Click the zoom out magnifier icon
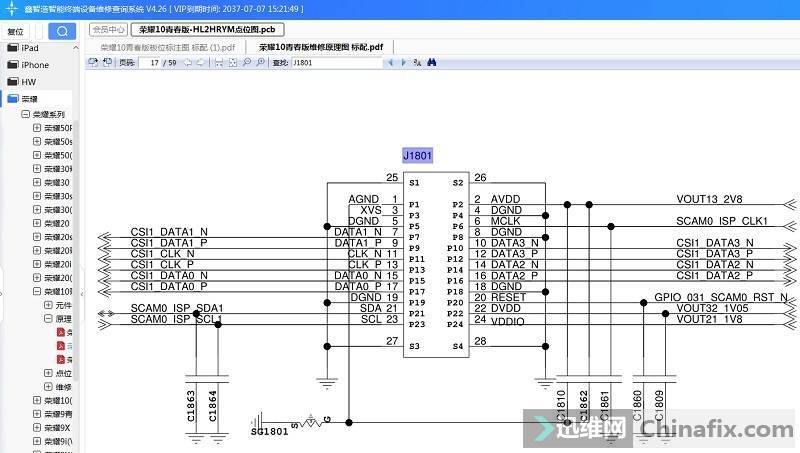 point(247,62)
